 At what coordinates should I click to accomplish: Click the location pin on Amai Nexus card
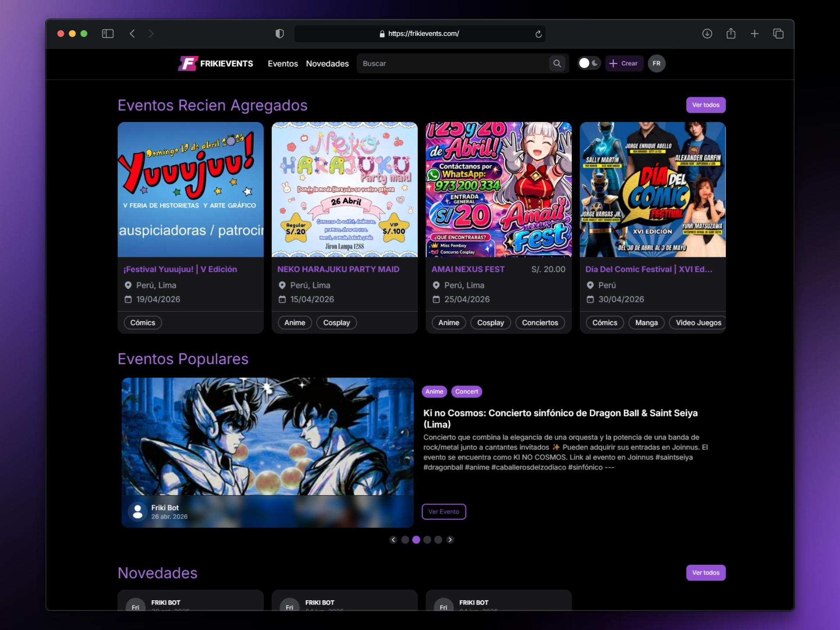[x=436, y=285]
